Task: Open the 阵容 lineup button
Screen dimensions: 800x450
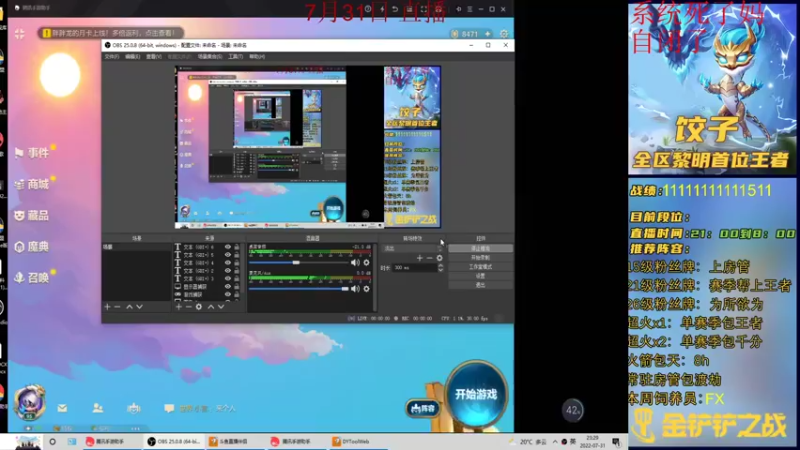Action: click(423, 408)
